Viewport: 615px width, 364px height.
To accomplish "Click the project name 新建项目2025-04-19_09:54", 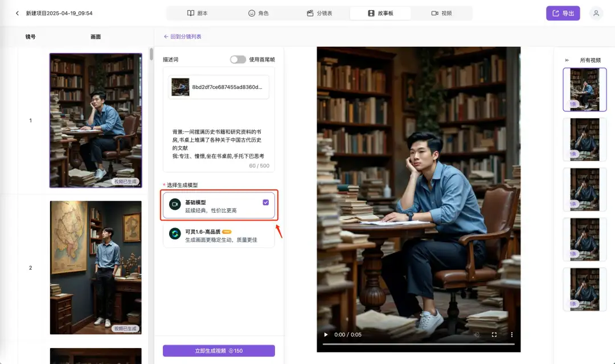I will click(59, 13).
